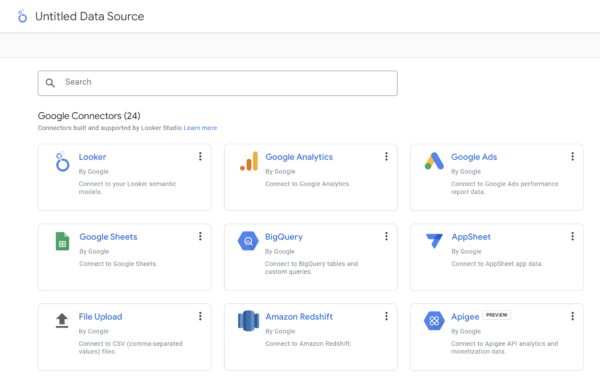Choose the Google Ads connector title

[x=474, y=157]
